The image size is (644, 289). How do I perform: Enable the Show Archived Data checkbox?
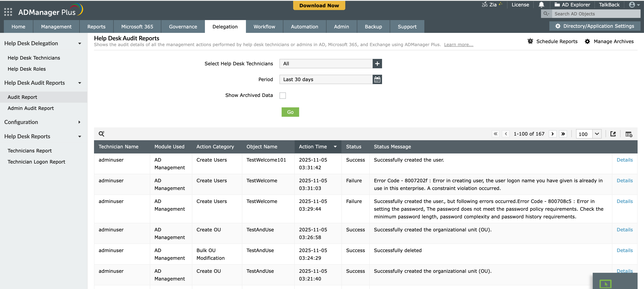pos(282,95)
